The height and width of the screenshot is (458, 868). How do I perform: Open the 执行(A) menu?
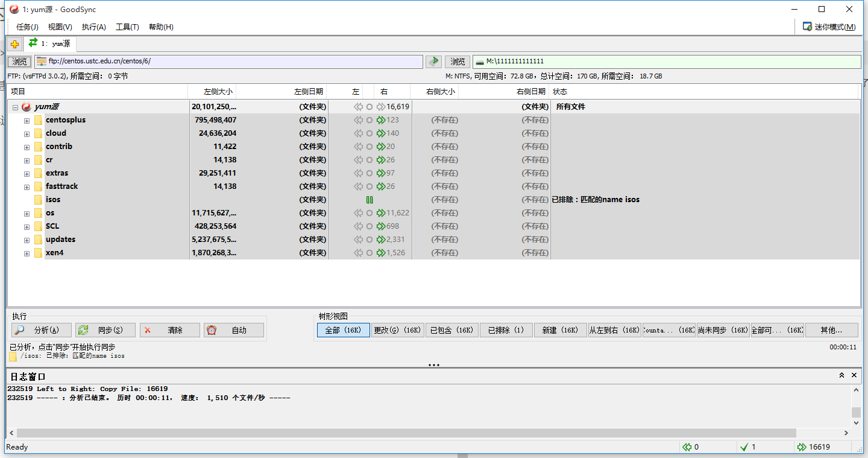coord(94,27)
